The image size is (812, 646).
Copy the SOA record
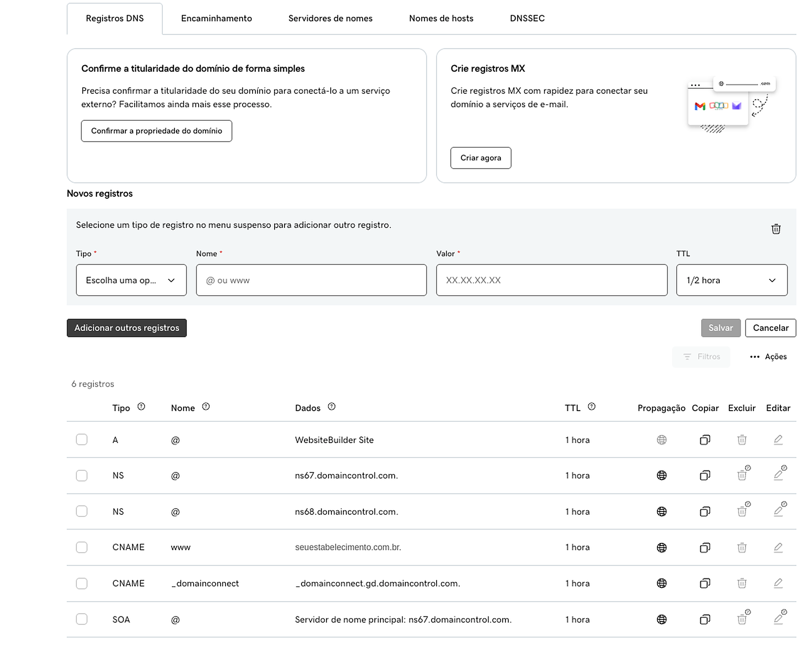pos(705,619)
